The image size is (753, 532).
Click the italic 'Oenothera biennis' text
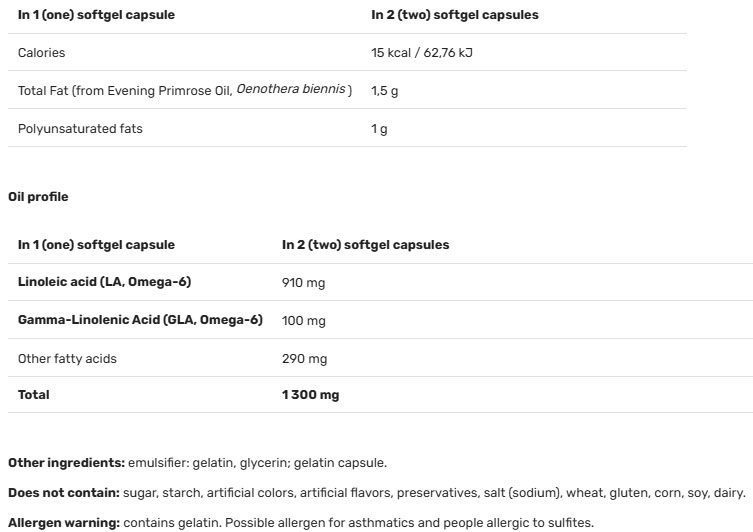(293, 90)
